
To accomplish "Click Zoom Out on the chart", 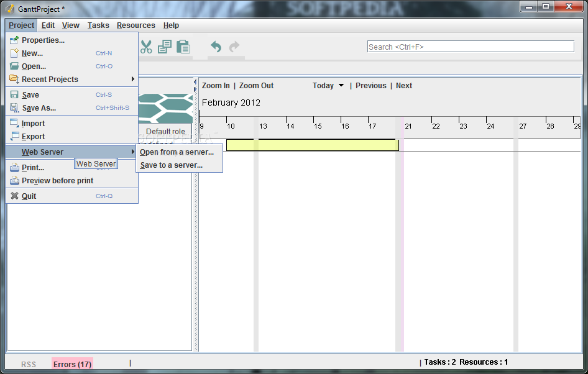I will tap(257, 86).
